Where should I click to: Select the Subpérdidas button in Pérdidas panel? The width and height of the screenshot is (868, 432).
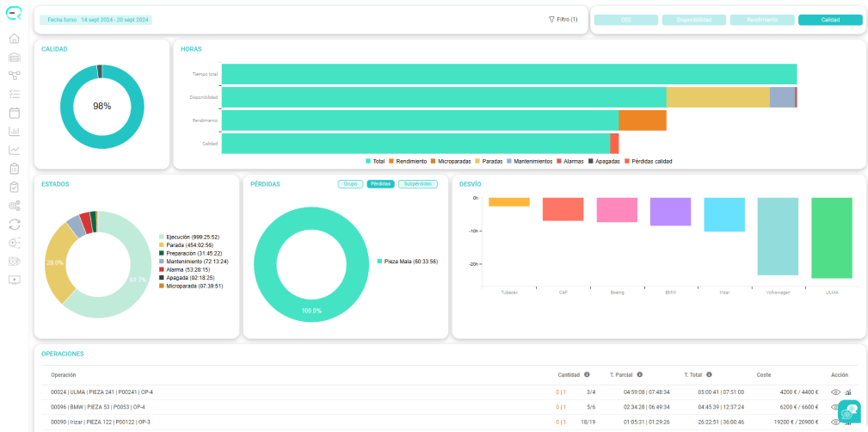point(418,184)
